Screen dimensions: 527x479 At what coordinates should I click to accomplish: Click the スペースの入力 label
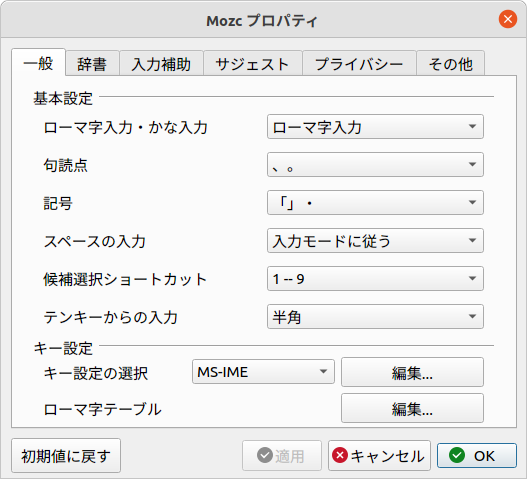[x=95, y=241]
